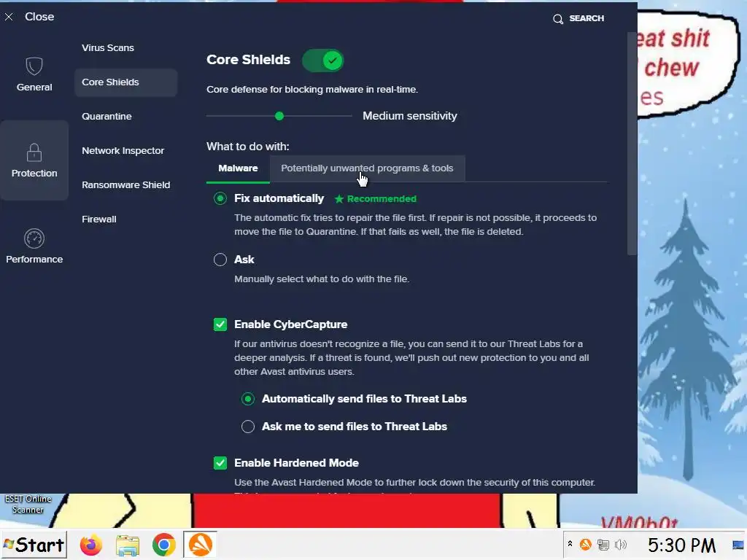The height and width of the screenshot is (560, 747).
Task: Uncheck Enable Hardened Mode checkbox
Action: [220, 463]
